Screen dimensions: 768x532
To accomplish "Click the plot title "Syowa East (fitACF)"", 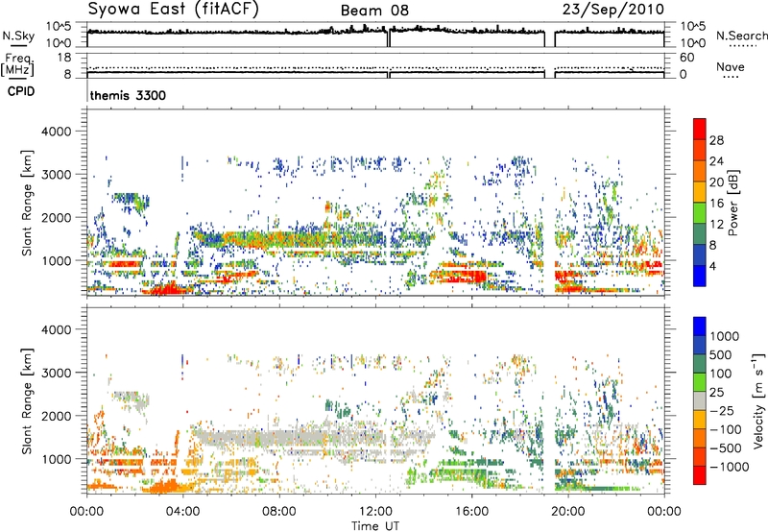I will 174,10.
